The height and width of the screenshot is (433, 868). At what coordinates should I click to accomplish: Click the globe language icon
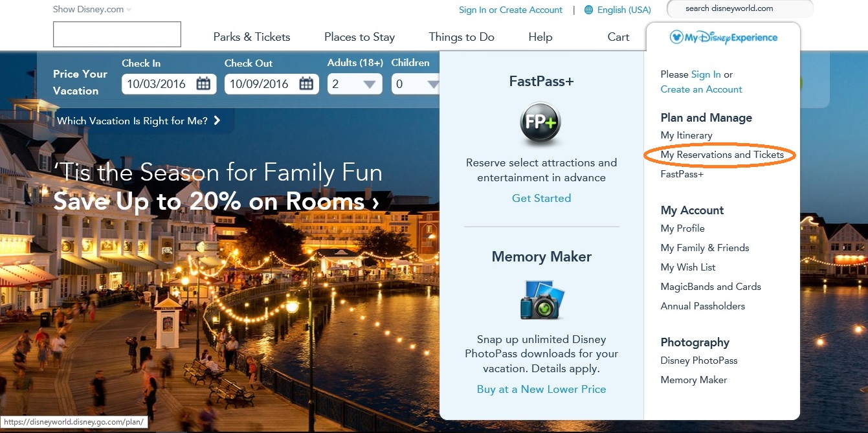(588, 10)
